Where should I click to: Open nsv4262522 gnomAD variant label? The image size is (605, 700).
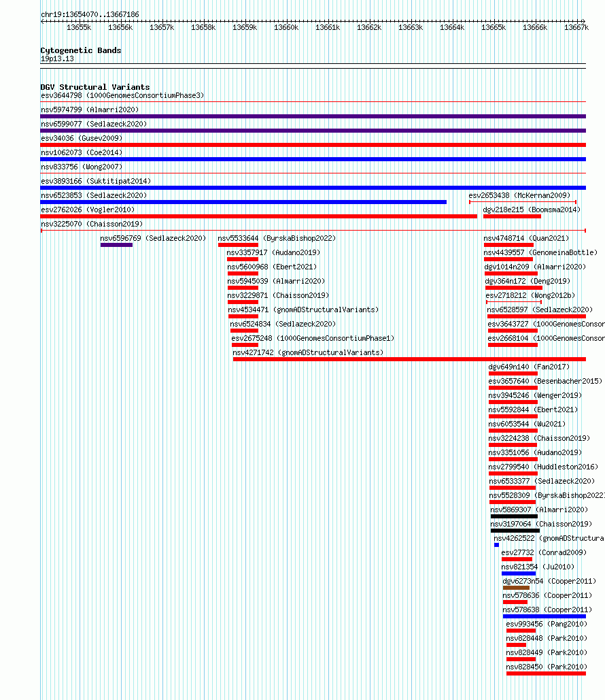pyautogui.click(x=549, y=538)
